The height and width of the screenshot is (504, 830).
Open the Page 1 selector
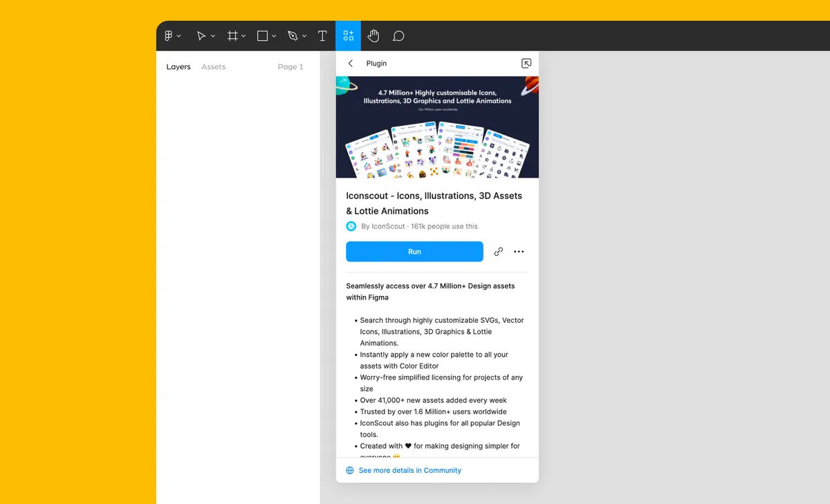point(290,66)
